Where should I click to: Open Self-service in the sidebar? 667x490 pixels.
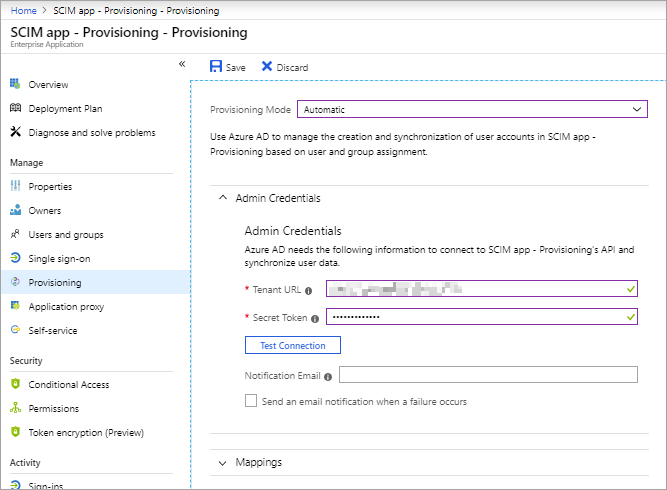pyautogui.click(x=53, y=330)
